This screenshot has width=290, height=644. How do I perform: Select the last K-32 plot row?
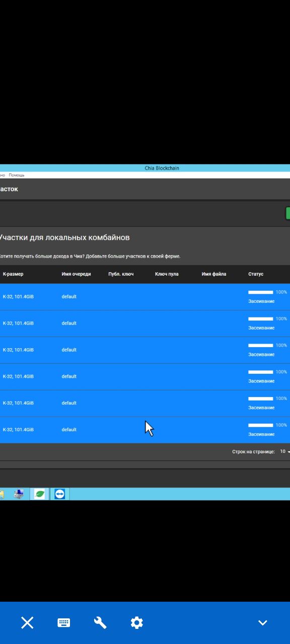(x=145, y=430)
